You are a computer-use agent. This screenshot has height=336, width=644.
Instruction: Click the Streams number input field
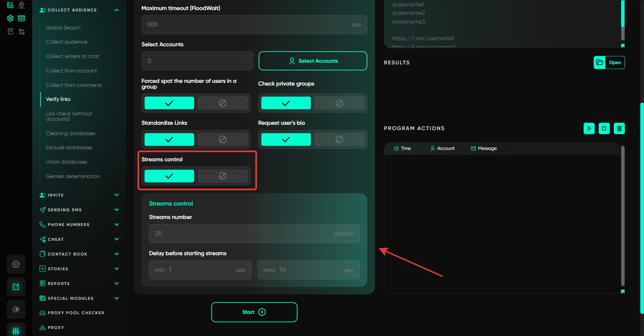click(x=254, y=233)
